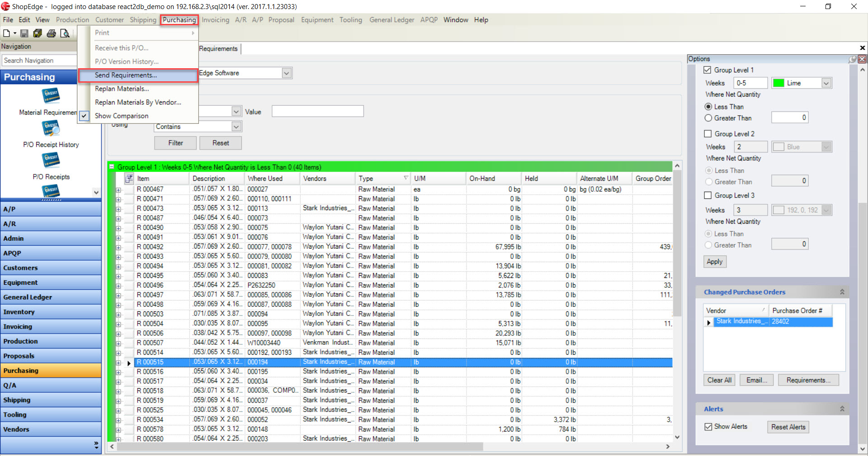868x456 pixels.
Task: Click the Group Level 2 Blue color swatch
Action: (x=778, y=147)
